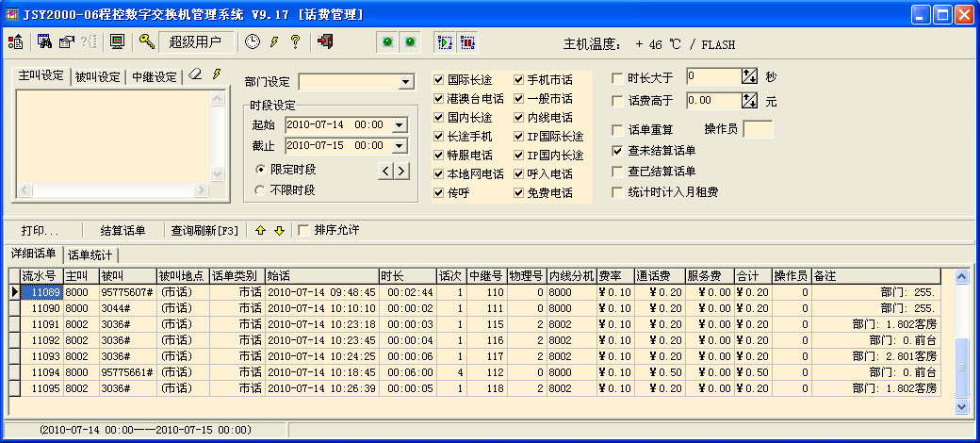
Task: Click the question mark help icon
Action: click(x=294, y=41)
